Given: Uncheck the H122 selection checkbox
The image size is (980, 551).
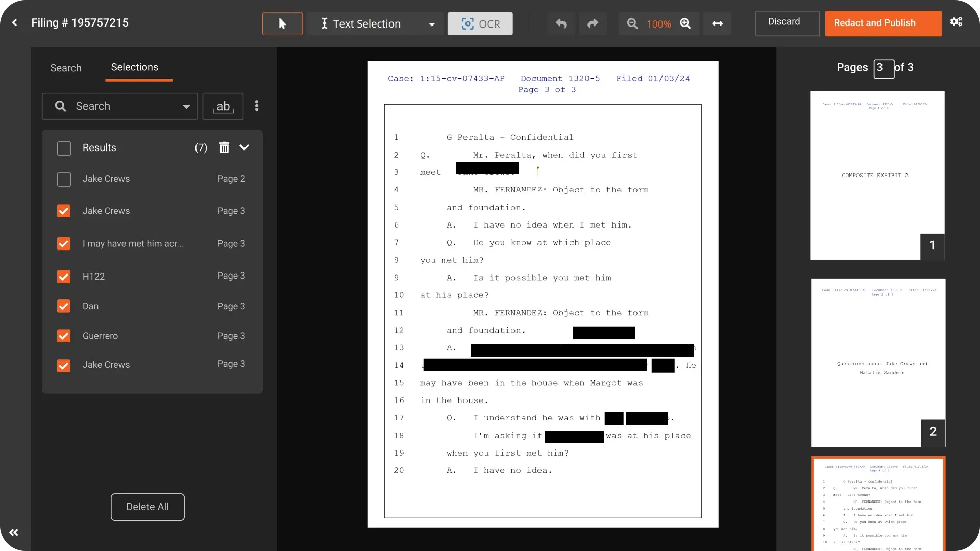Looking at the screenshot, I should coord(64,277).
